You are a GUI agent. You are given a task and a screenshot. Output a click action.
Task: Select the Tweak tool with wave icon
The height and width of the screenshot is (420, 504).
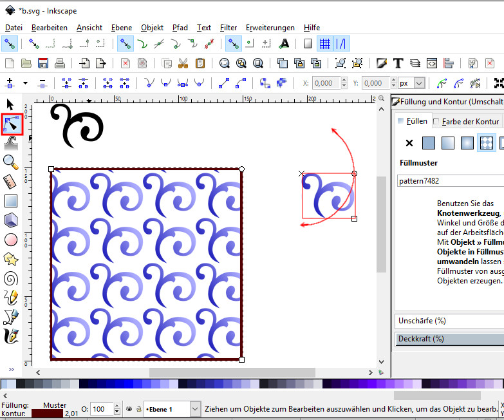10,143
